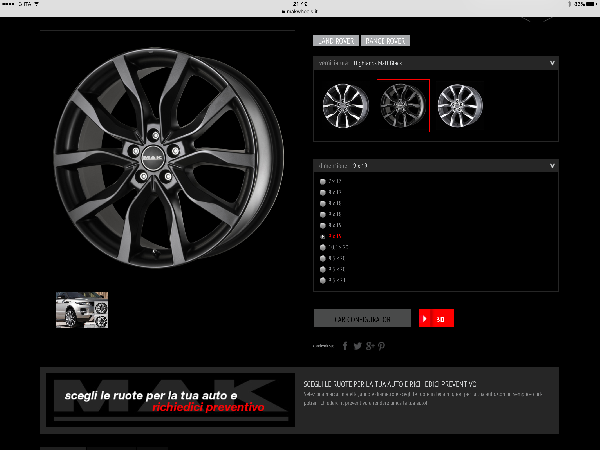Viewport: 600px width, 450px height.
Task: Share the wheel on Pinterest
Action: (381, 346)
